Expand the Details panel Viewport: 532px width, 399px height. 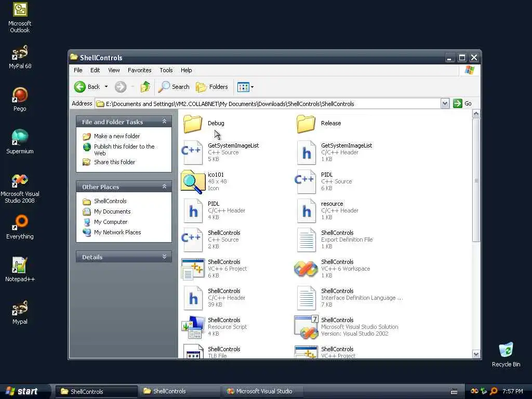(164, 257)
